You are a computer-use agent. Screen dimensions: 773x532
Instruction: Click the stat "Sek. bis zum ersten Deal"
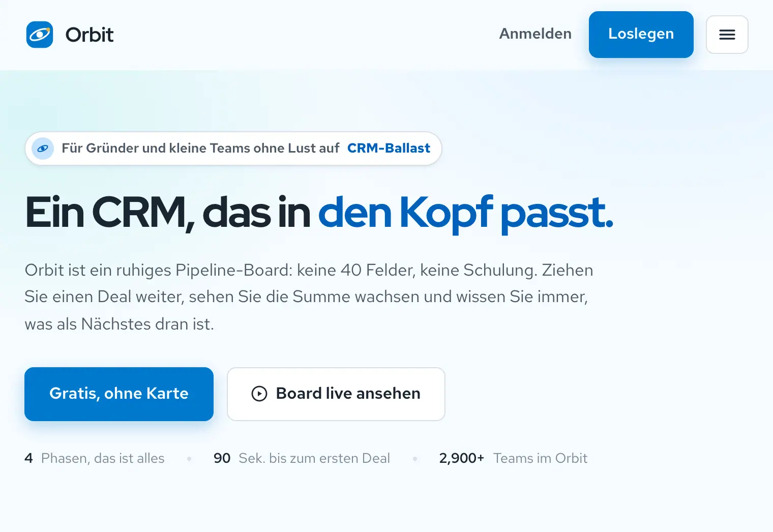point(314,458)
